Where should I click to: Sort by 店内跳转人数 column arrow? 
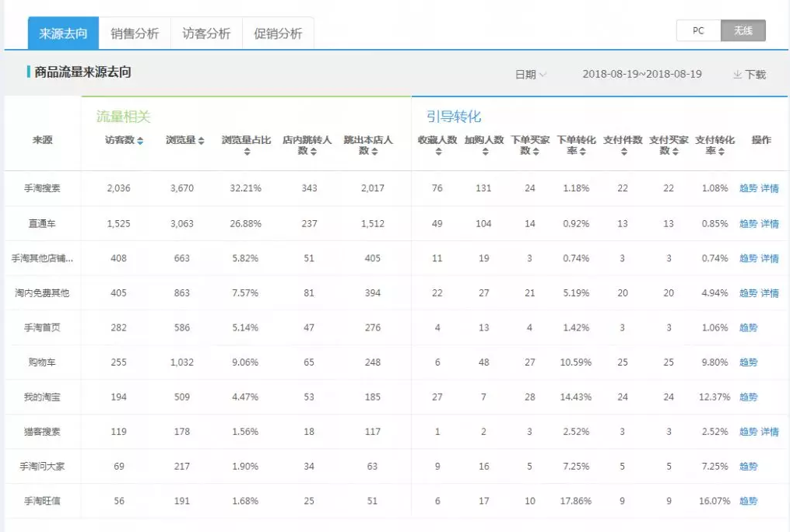click(x=314, y=152)
